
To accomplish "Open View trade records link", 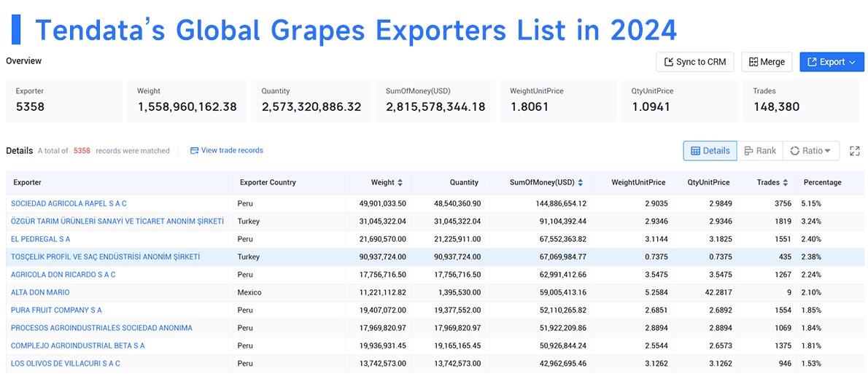I will tap(226, 150).
